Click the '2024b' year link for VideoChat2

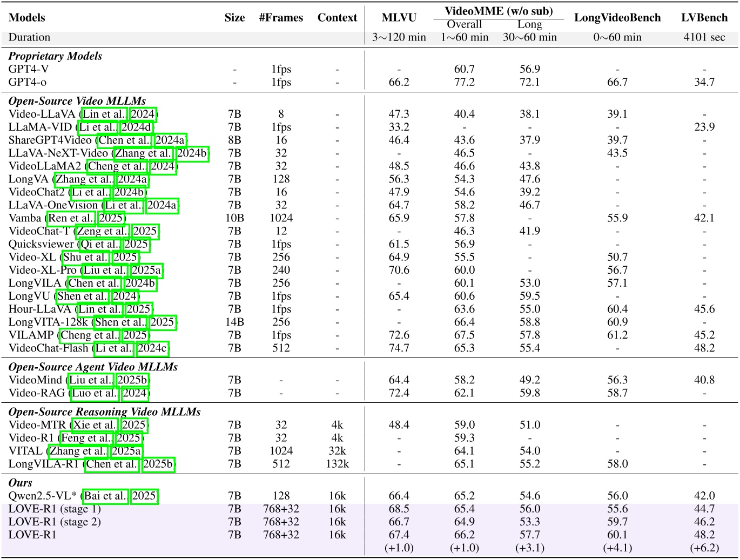(x=129, y=192)
